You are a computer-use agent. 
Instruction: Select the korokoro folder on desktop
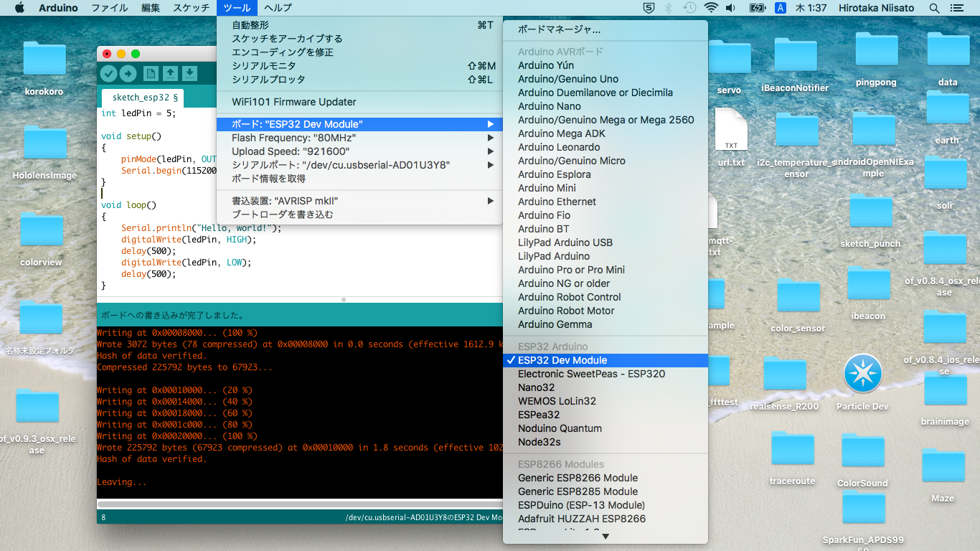pos(44,60)
